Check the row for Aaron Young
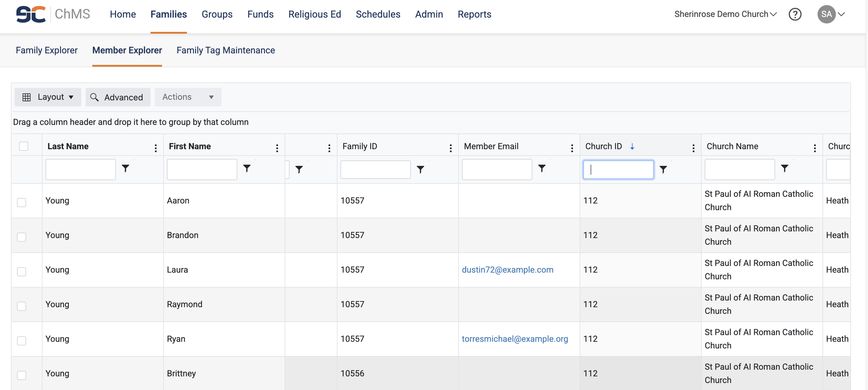The width and height of the screenshot is (868, 390). [22, 202]
